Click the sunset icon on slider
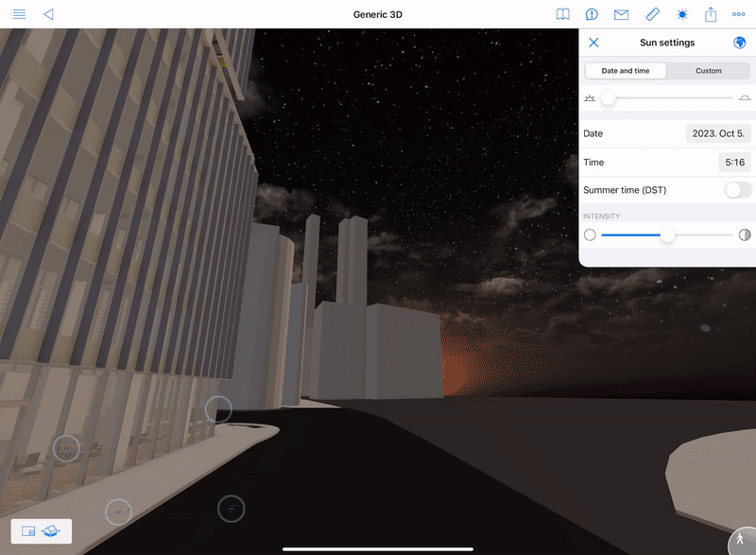The width and height of the screenshot is (756, 555). point(745,98)
